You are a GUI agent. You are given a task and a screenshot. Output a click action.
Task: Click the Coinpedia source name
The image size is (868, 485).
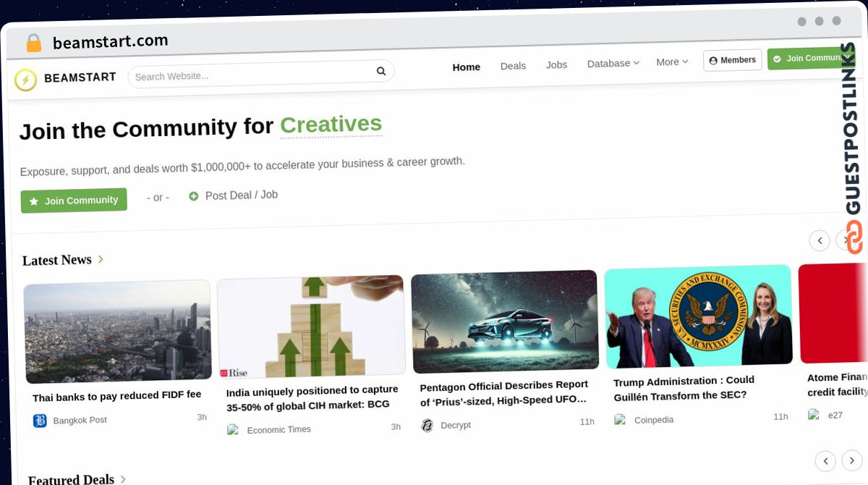coord(654,420)
